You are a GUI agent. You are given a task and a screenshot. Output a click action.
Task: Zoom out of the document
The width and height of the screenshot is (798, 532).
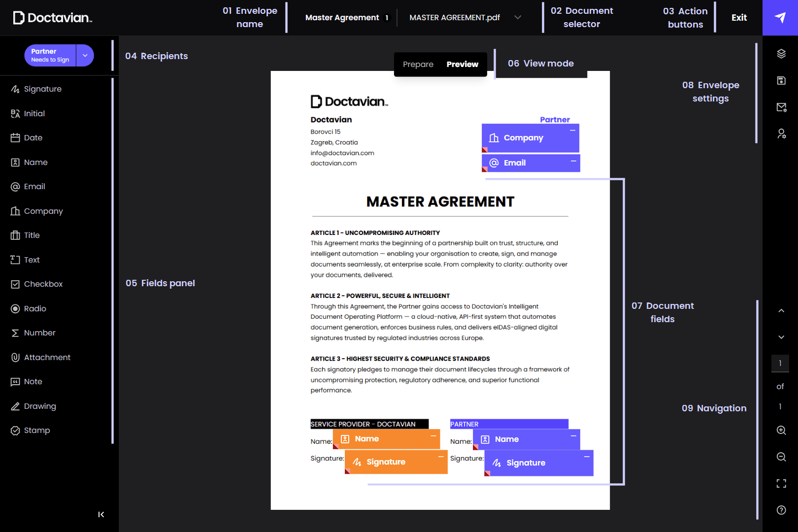[x=781, y=457]
